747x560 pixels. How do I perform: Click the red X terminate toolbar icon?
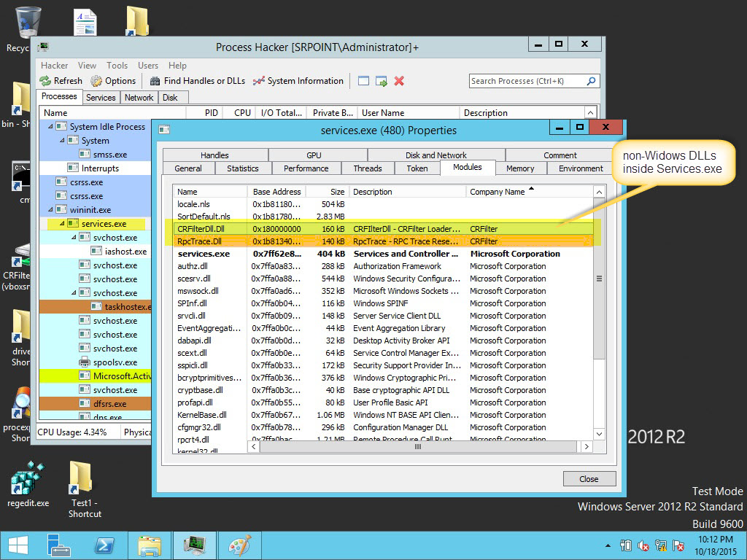(x=399, y=81)
